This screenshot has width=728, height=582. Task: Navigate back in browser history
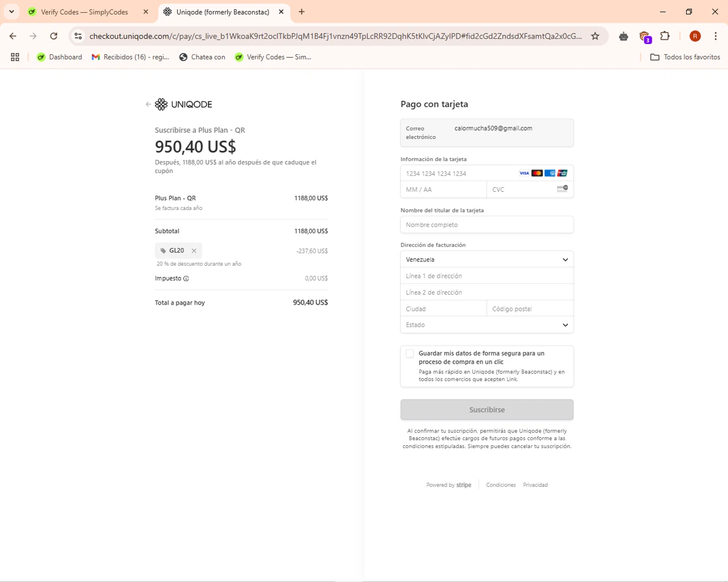click(x=13, y=36)
